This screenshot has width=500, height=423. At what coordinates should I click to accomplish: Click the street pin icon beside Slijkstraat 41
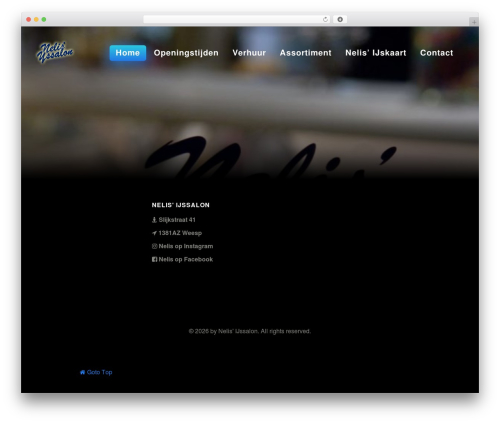tap(154, 220)
